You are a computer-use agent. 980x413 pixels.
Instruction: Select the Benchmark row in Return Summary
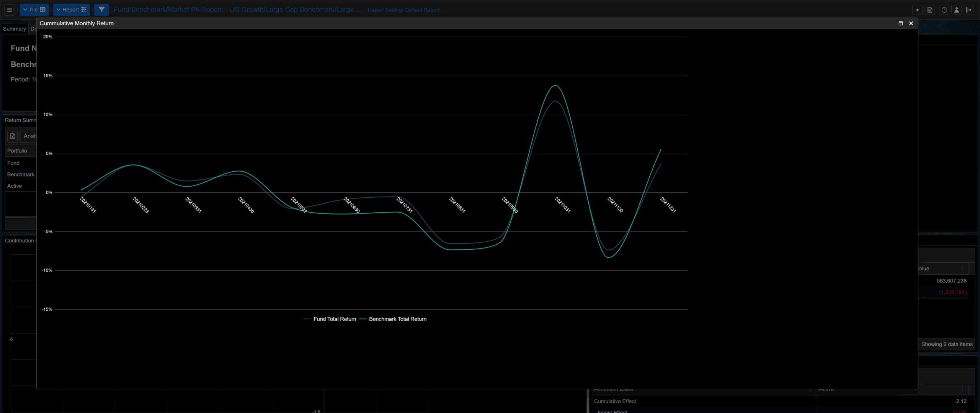[21, 174]
